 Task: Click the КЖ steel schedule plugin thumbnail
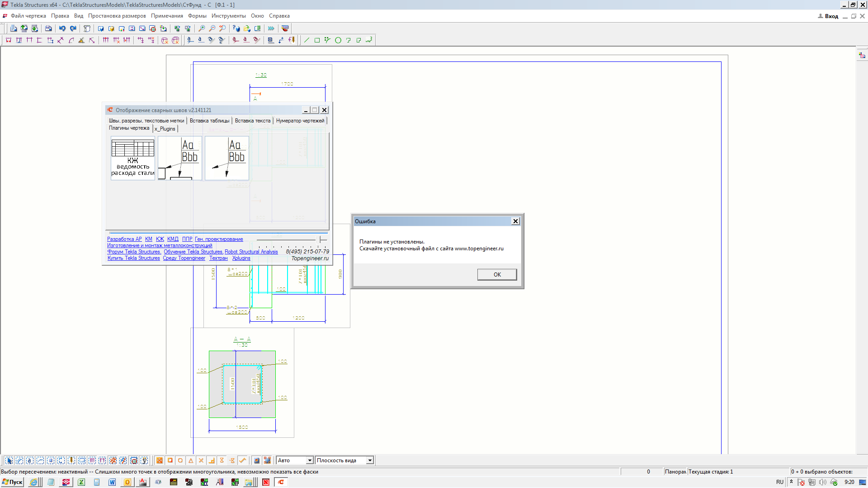coord(133,158)
